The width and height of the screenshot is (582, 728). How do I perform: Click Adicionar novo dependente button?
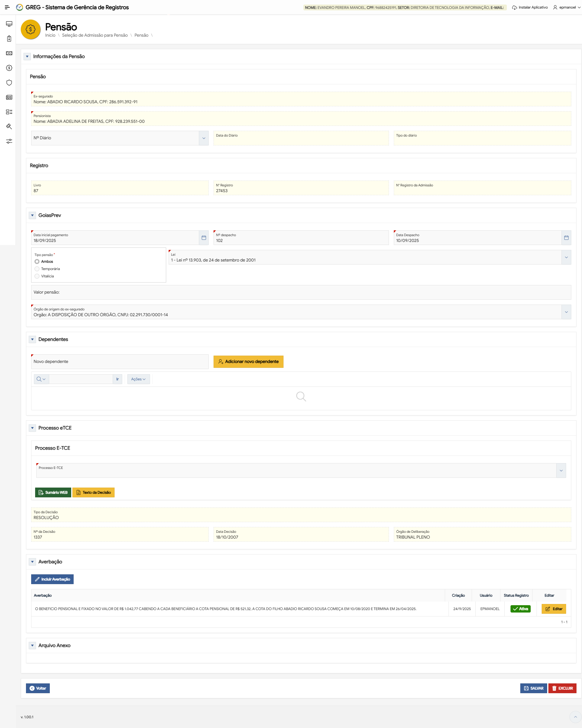coord(248,362)
